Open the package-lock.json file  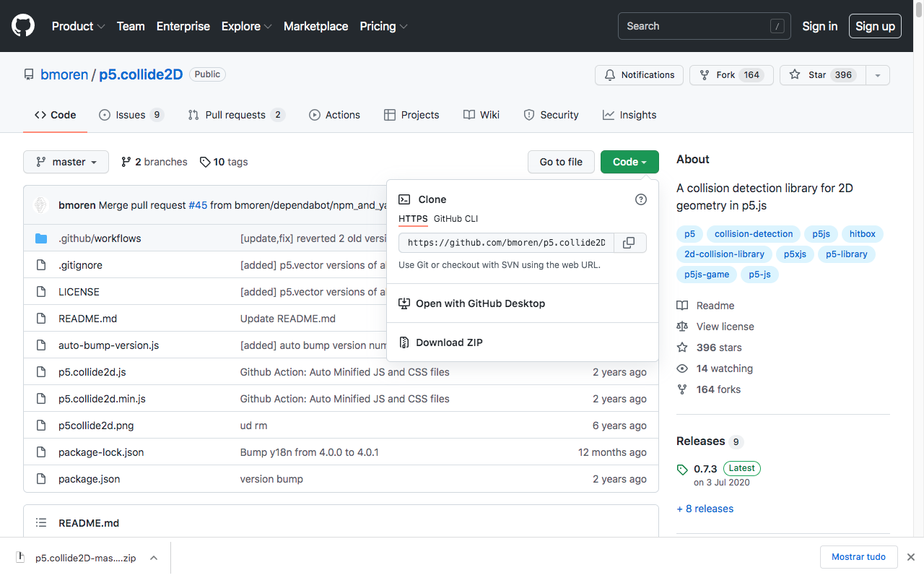(101, 452)
